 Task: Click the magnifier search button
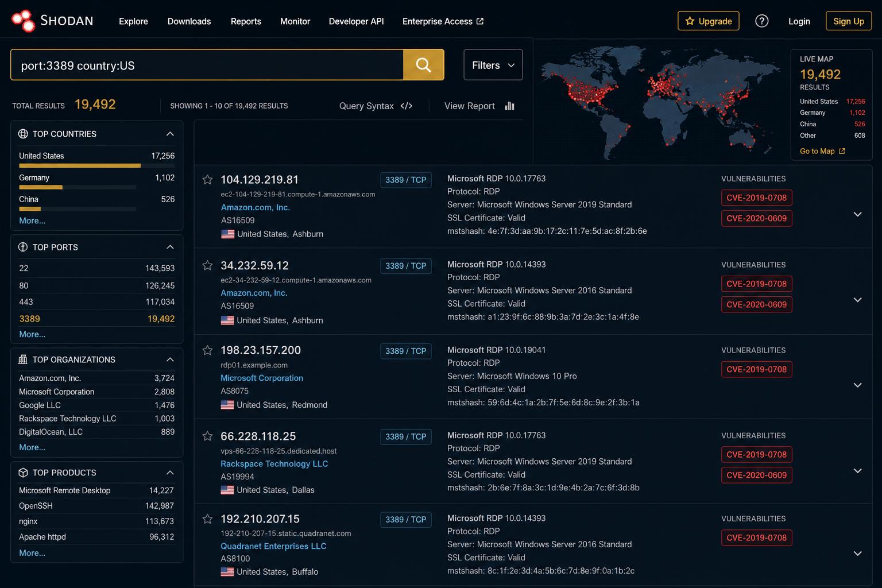424,65
